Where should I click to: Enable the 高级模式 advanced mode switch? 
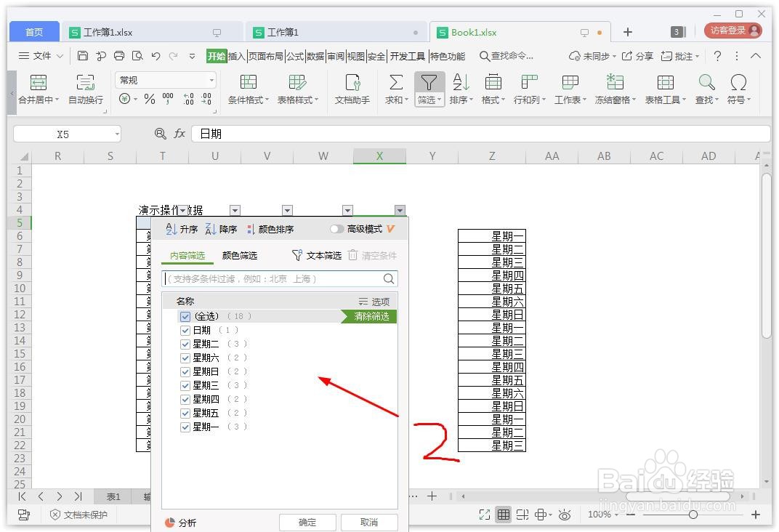[337, 228]
